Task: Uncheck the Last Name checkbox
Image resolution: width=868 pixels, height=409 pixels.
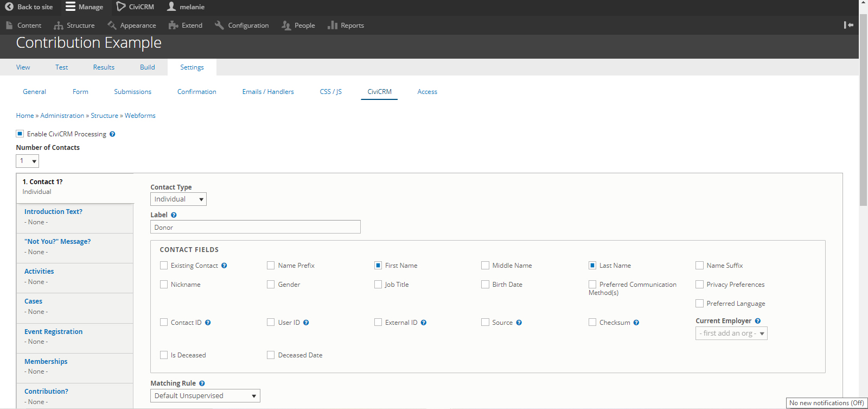Action: pyautogui.click(x=592, y=266)
